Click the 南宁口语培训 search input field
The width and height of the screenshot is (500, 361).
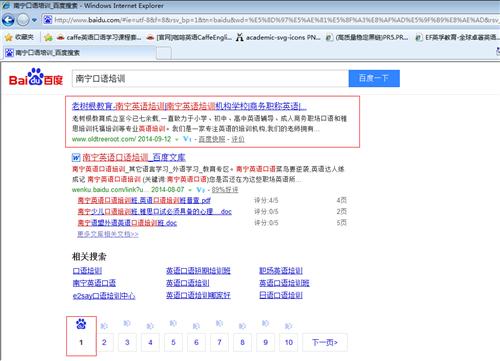coord(210,79)
